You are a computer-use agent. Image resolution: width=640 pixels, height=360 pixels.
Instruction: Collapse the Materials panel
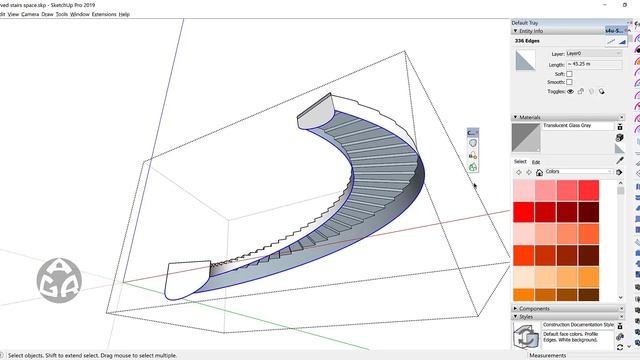pos(515,117)
